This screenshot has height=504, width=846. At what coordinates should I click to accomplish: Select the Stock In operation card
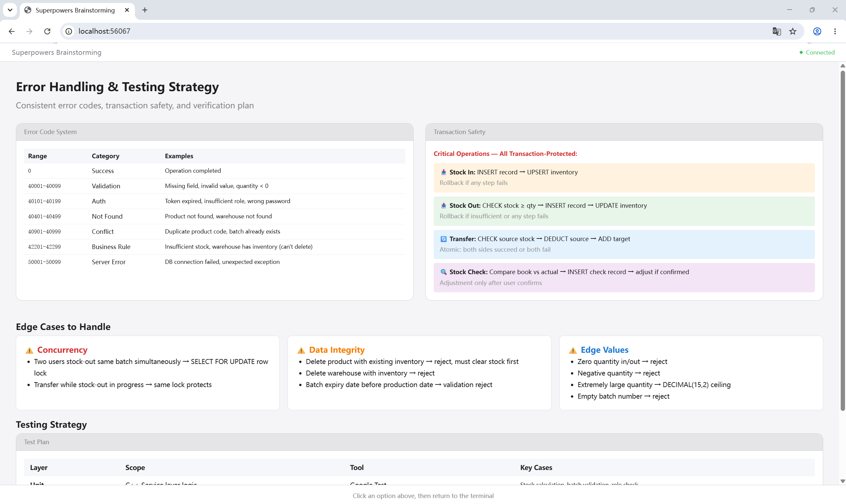[x=624, y=178]
